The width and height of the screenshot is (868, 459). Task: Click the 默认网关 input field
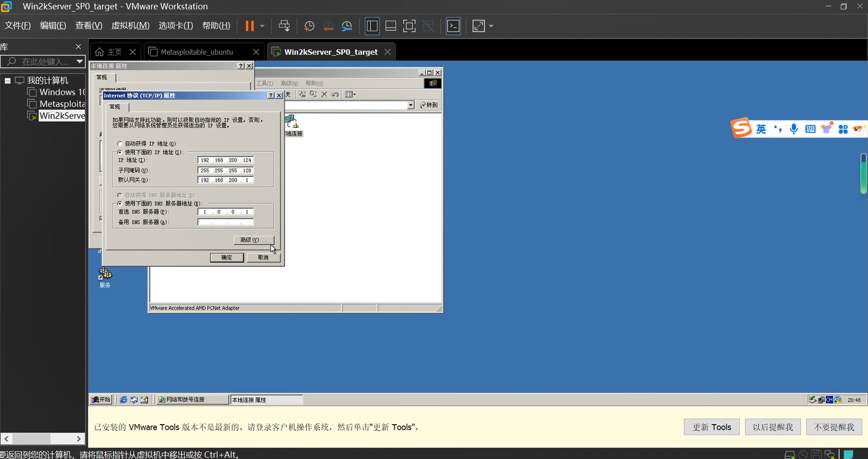coord(226,180)
